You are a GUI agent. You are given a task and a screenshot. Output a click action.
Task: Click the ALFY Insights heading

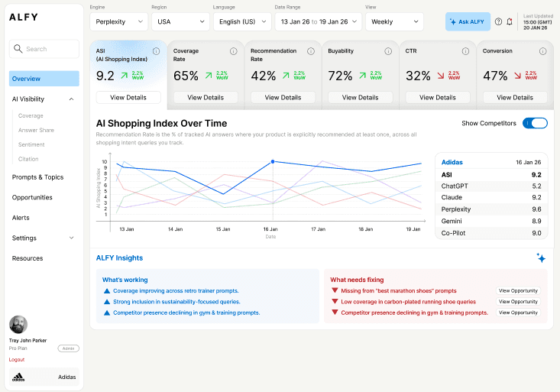tap(119, 258)
